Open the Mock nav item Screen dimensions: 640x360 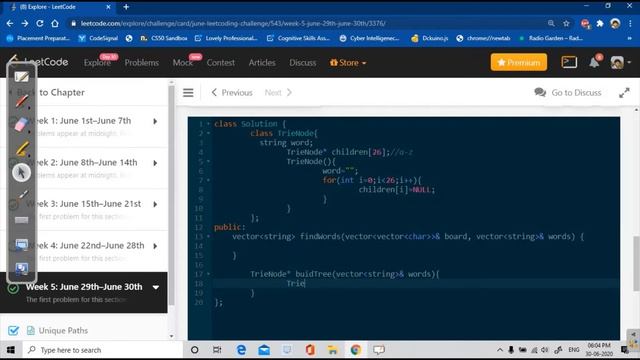click(182, 62)
